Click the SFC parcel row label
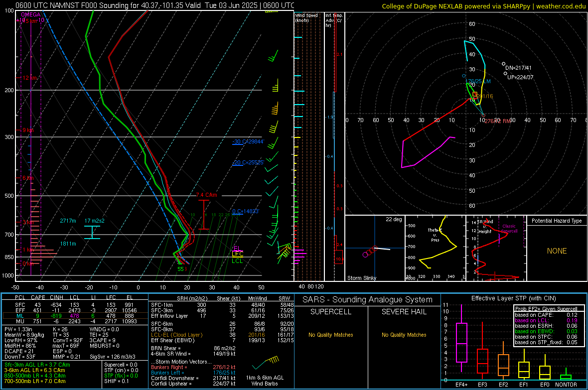 click(20, 305)
